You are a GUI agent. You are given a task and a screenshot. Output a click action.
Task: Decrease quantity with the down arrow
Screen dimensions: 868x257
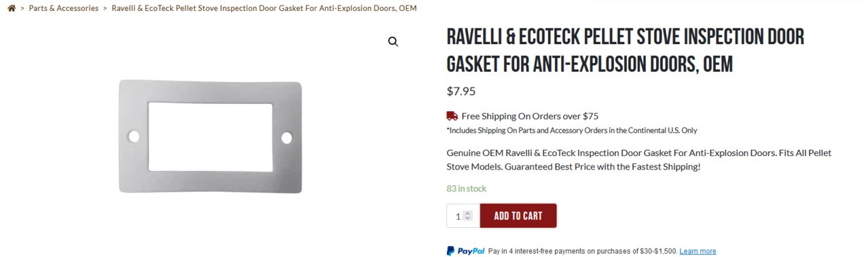tap(467, 219)
